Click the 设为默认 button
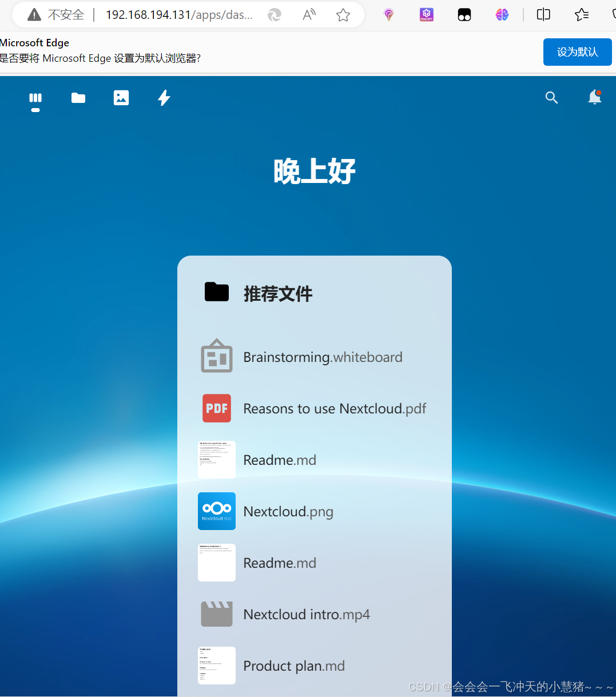616x697 pixels. pos(577,51)
